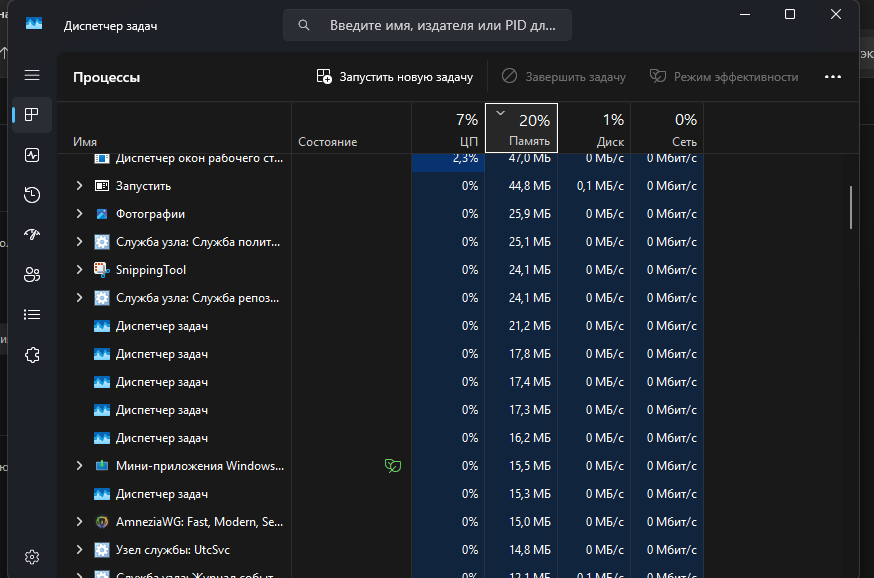The height and width of the screenshot is (578, 874).
Task: Click the 25,9 МБ memory value
Action: tap(530, 214)
